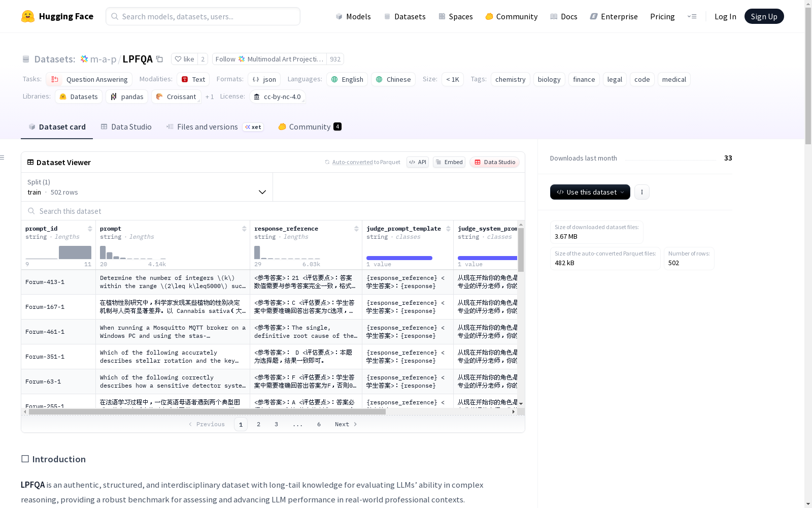Select the chemistry tag
This screenshot has width=812, height=508.
click(x=511, y=79)
